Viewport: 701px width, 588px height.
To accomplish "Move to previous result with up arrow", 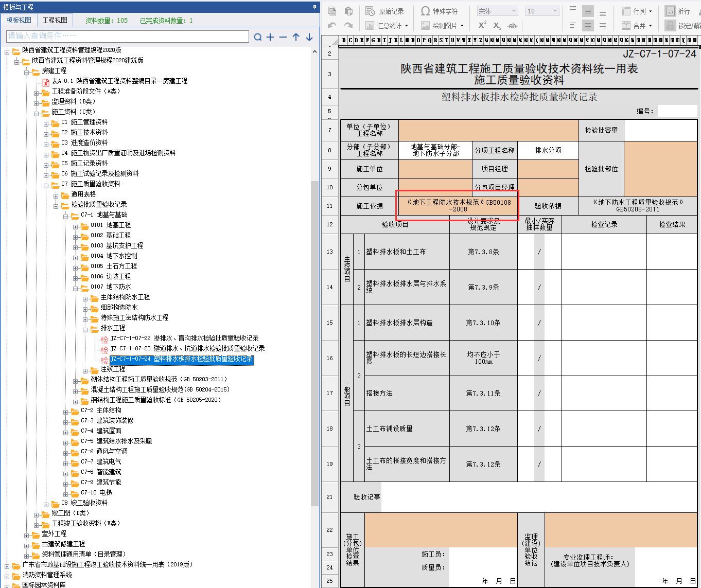I will pyautogui.click(x=296, y=37).
